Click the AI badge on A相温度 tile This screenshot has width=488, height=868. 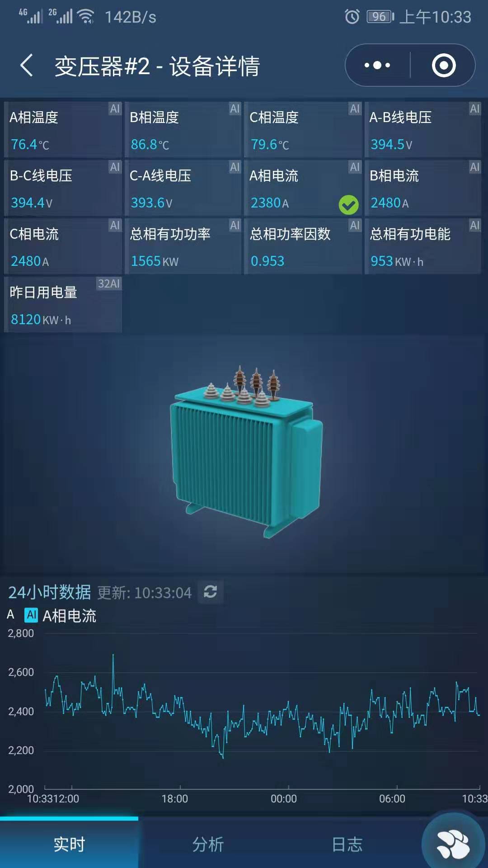point(115,108)
